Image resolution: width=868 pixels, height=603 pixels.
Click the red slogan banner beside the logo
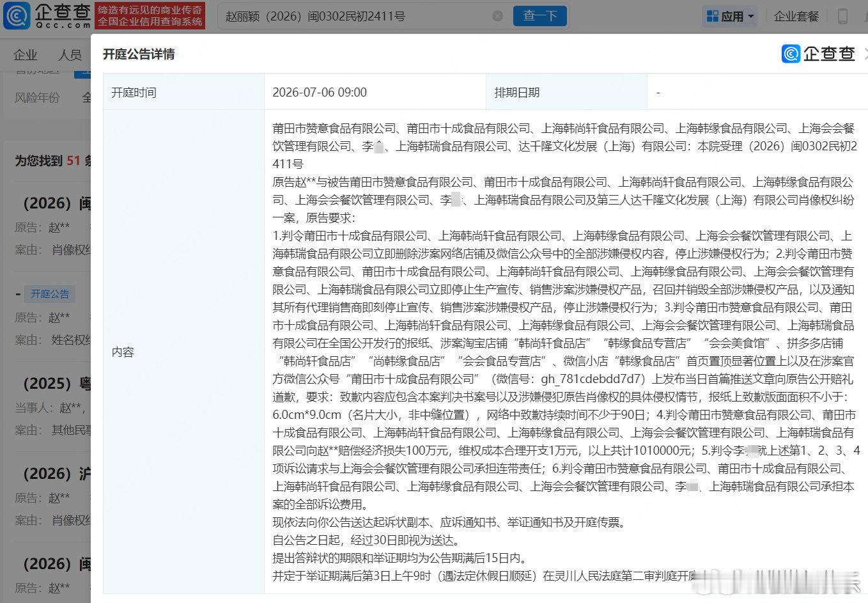150,16
